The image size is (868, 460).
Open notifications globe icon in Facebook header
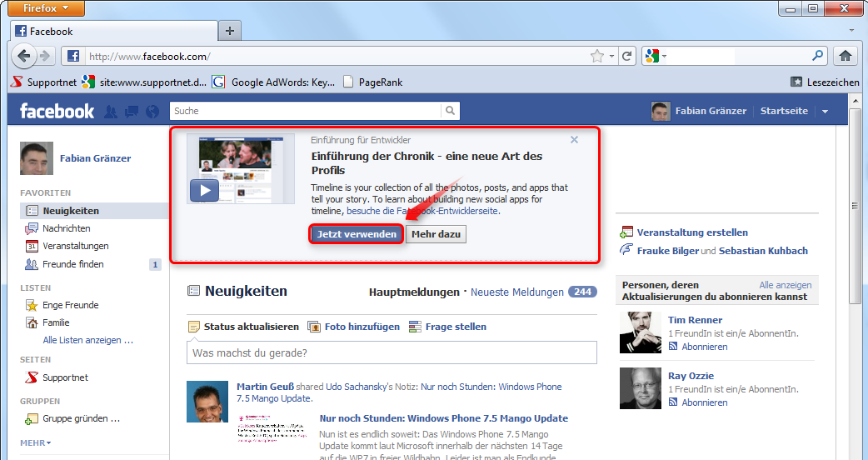coord(152,112)
